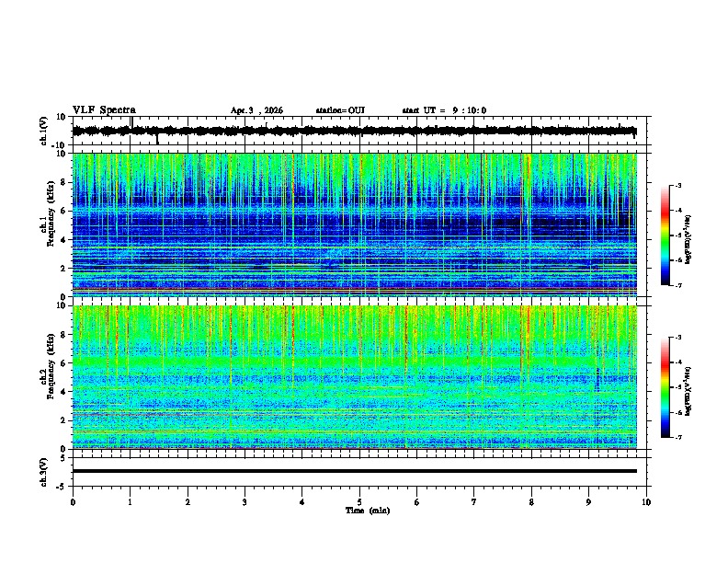
Task: Click the time axis tick label "6"
Action: click(417, 502)
